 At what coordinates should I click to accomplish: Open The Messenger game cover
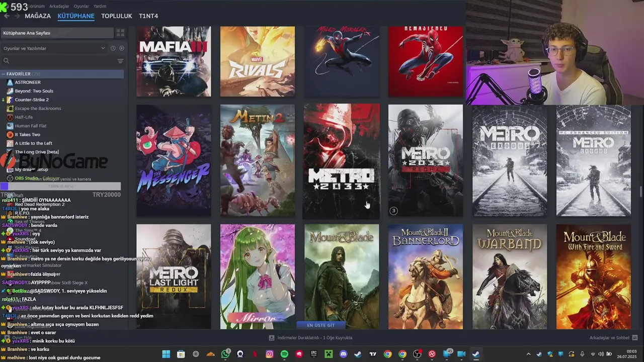[x=174, y=160]
